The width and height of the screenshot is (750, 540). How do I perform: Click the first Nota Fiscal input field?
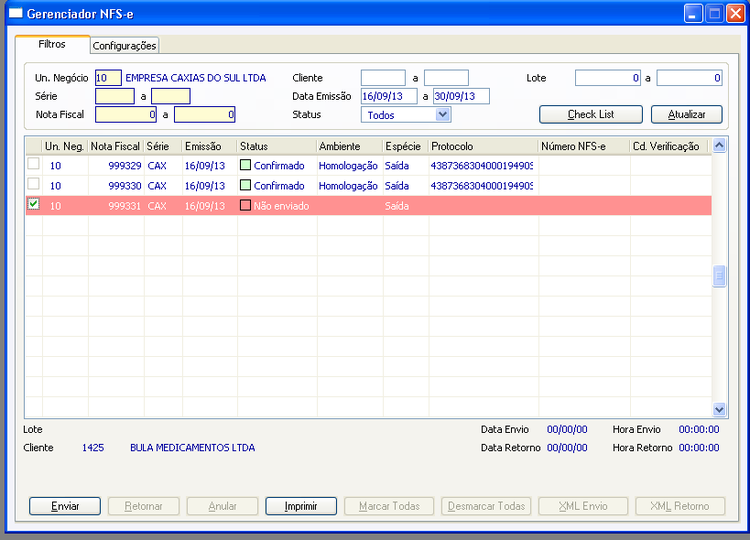(x=126, y=114)
